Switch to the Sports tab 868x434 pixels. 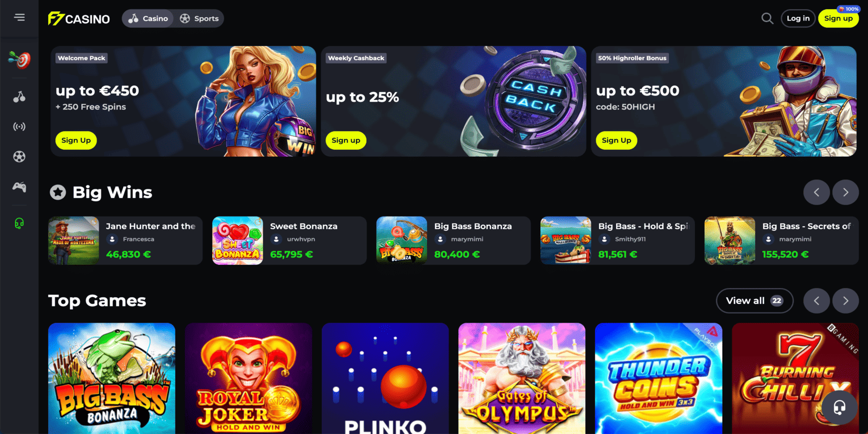pyautogui.click(x=199, y=18)
